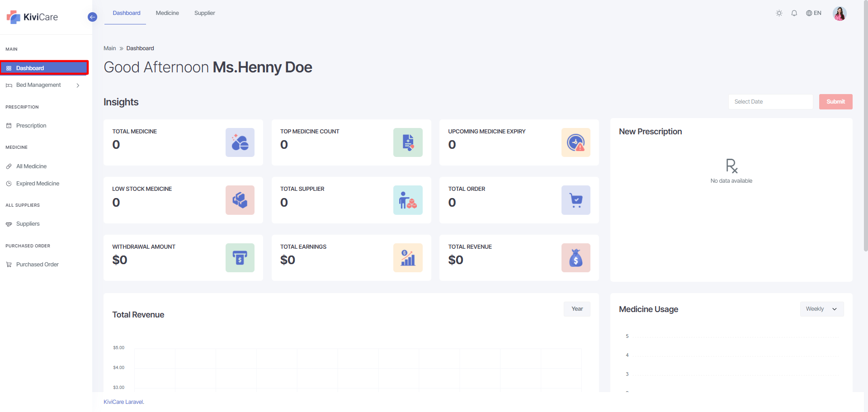Open Expired Medicine in the sidebar
The width and height of the screenshot is (868, 412).
pos(38,184)
